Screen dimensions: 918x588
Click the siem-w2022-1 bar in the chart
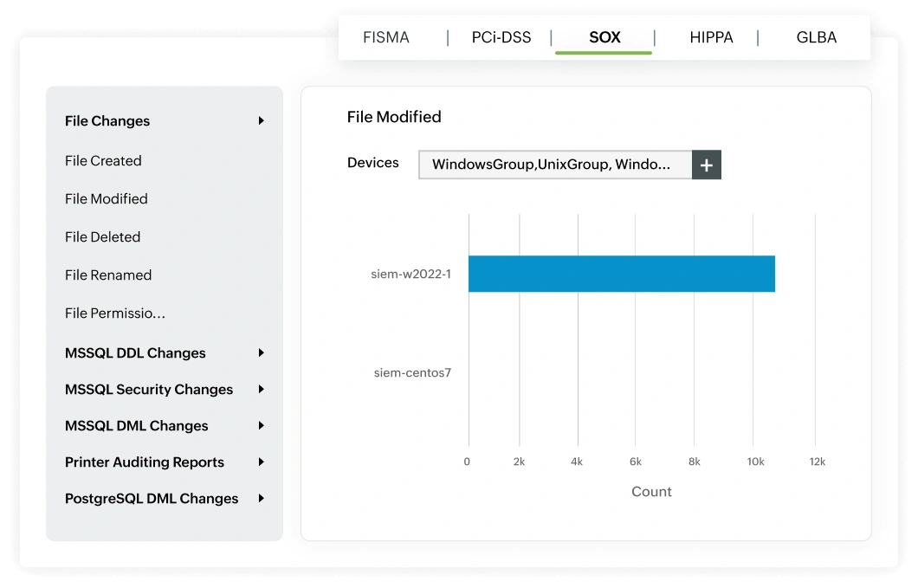pos(620,272)
